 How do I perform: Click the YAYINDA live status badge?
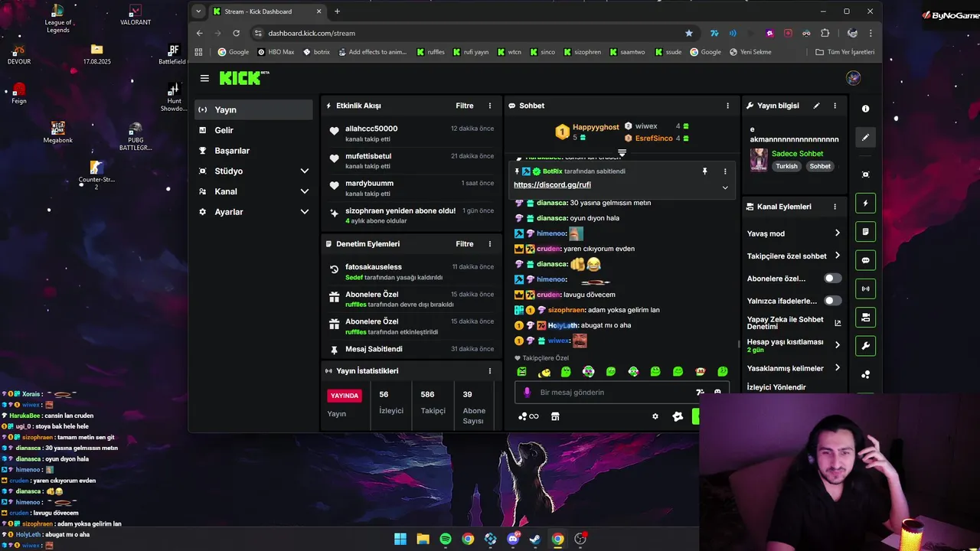(344, 396)
